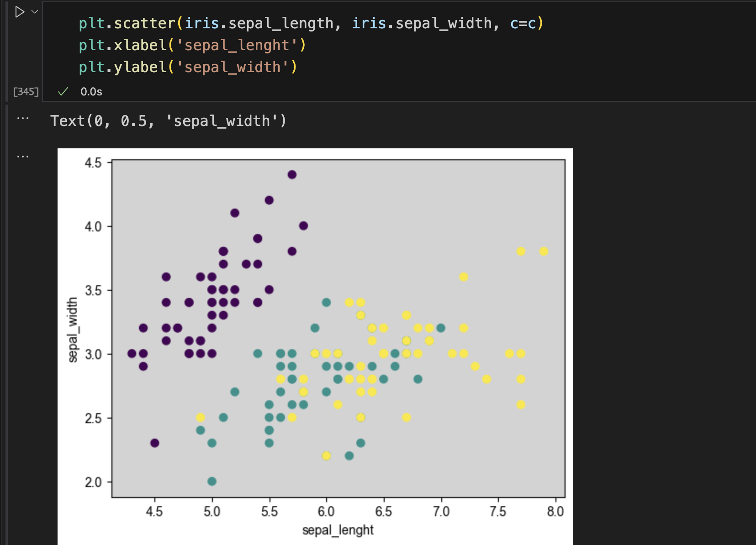Click the Text sepal_width output line
The height and width of the screenshot is (545, 756).
pyautogui.click(x=169, y=121)
